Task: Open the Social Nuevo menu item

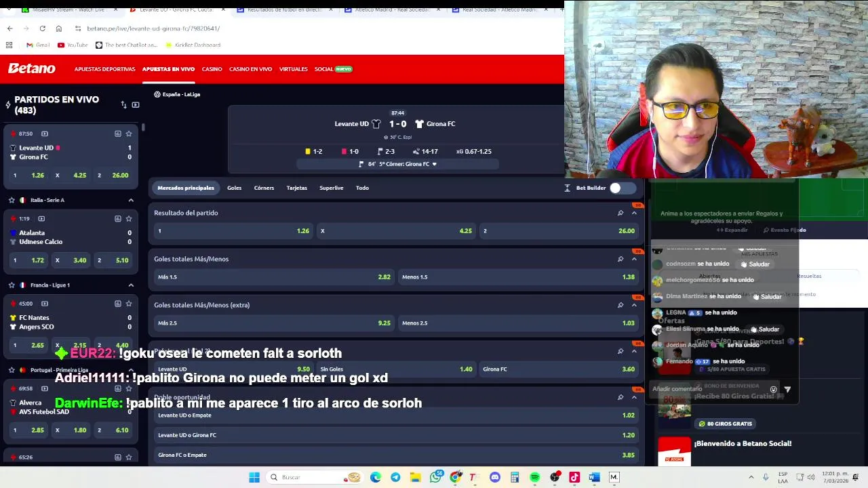Action: click(333, 69)
